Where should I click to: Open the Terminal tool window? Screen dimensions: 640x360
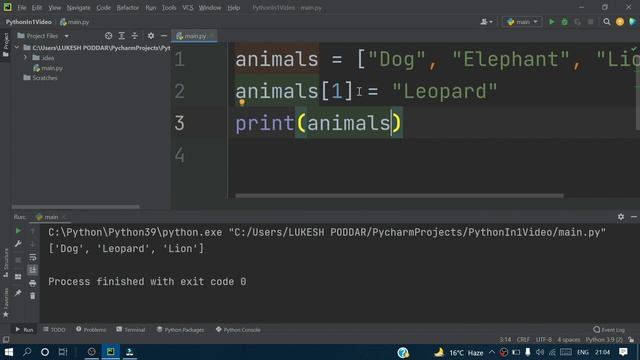131,330
